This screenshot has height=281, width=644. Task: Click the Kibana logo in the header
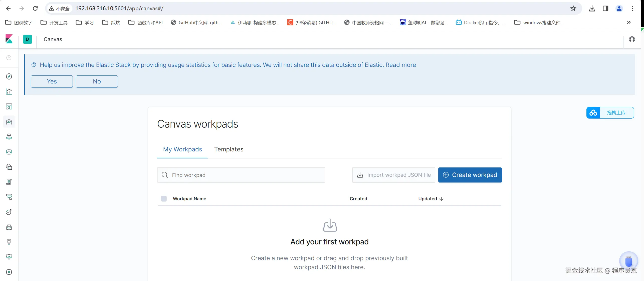[9, 39]
